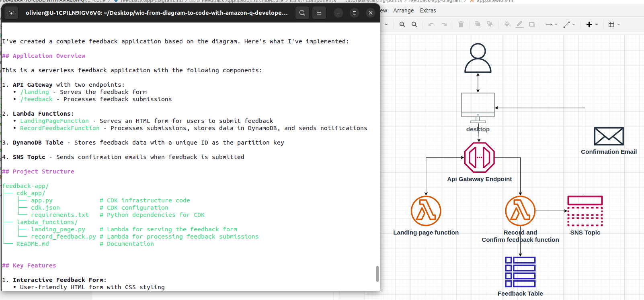
Task: Bring shape to front icon
Action: (x=478, y=24)
